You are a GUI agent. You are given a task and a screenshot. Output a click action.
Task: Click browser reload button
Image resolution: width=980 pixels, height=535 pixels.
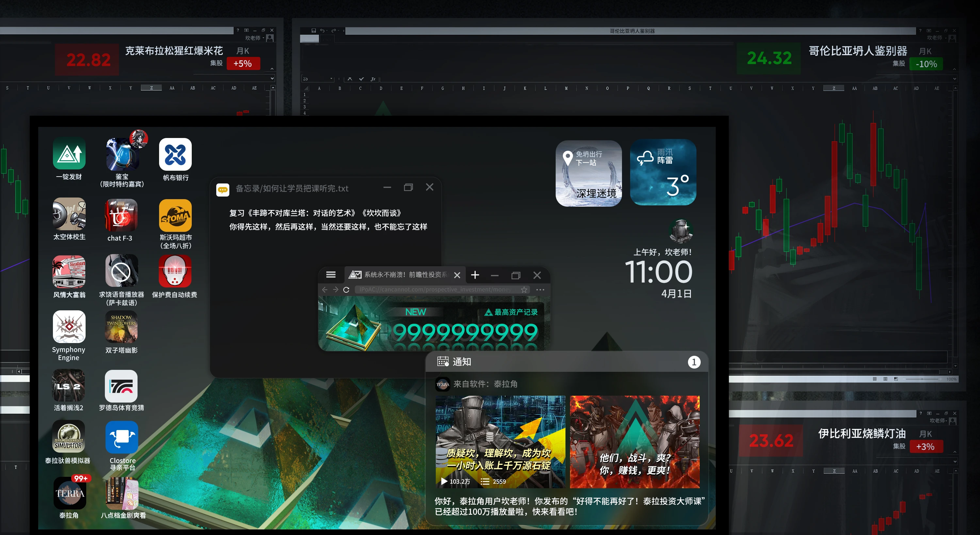346,290
